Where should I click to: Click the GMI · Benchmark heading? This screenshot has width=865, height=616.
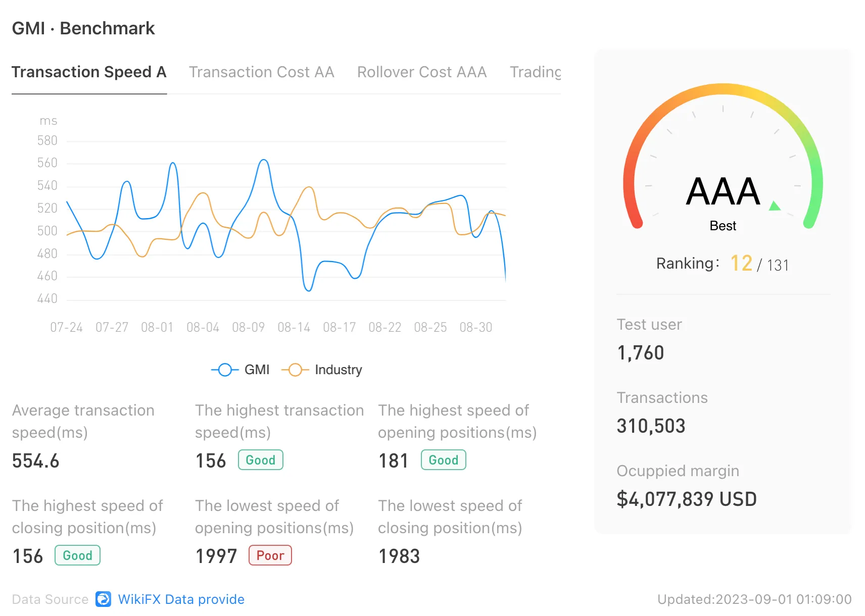point(83,28)
